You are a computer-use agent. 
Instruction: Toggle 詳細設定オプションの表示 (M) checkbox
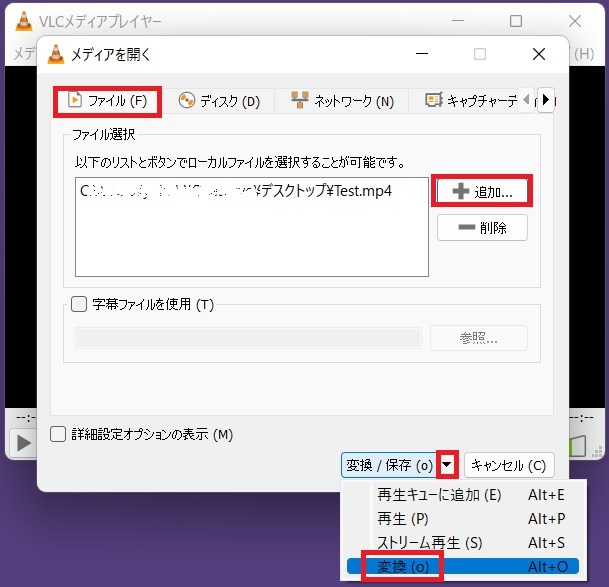58,434
